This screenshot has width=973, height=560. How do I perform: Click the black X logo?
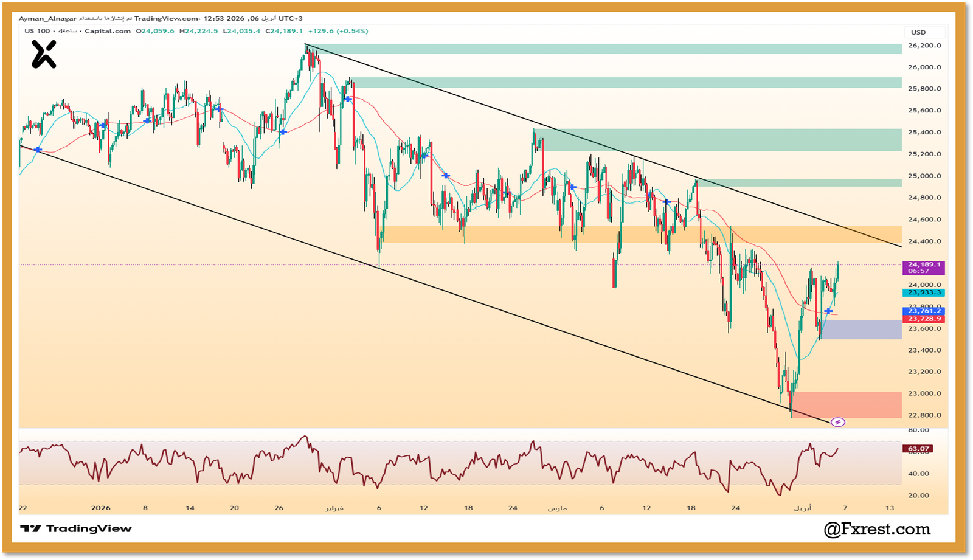point(44,54)
